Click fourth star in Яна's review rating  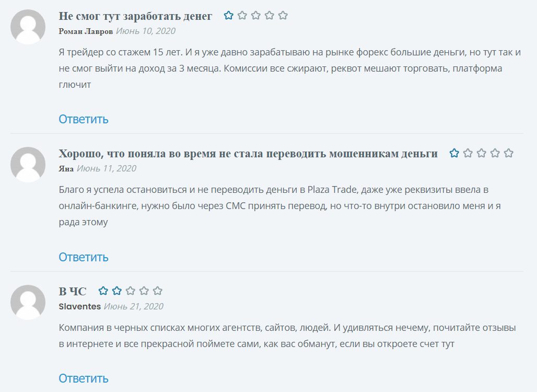495,153
